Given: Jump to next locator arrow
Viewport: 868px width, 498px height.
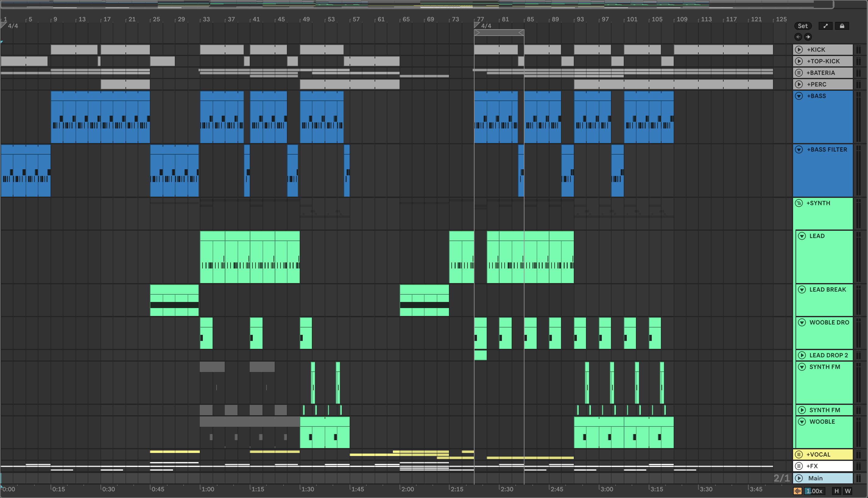Looking at the screenshot, I should pos(808,37).
